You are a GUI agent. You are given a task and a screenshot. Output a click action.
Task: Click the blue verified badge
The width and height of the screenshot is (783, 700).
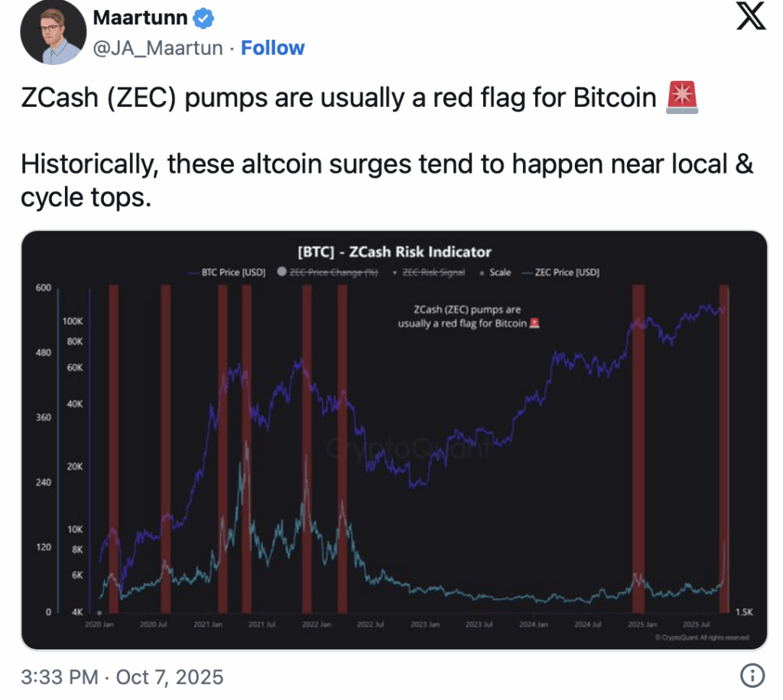(206, 18)
